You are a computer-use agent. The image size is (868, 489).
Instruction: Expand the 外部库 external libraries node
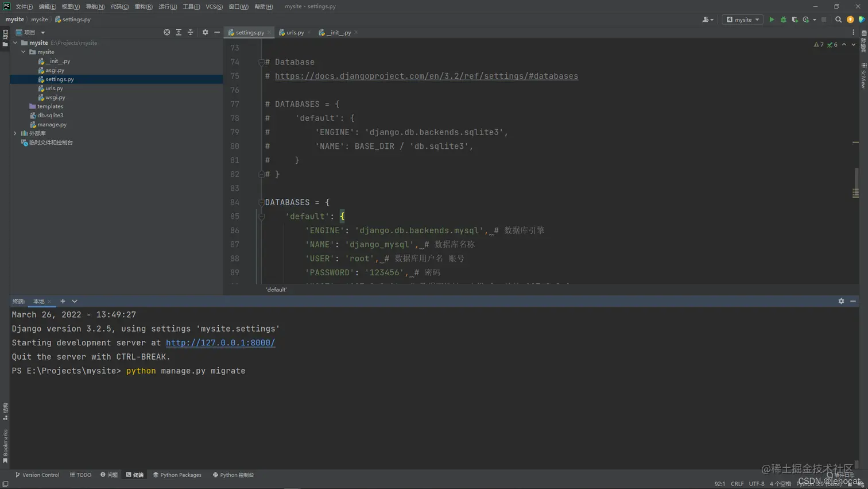[15, 133]
